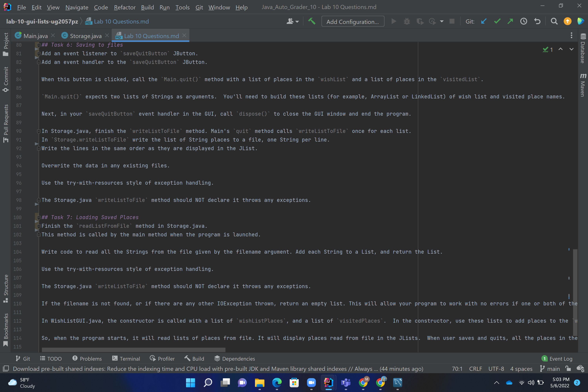Open Git update project with blue arrow icon
The height and width of the screenshot is (392, 588).
click(484, 21)
